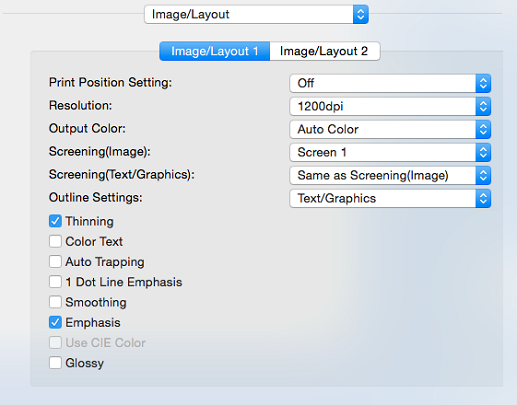Click the stepper arrows beside Screen 1
The width and height of the screenshot is (517, 405).
pos(483,152)
